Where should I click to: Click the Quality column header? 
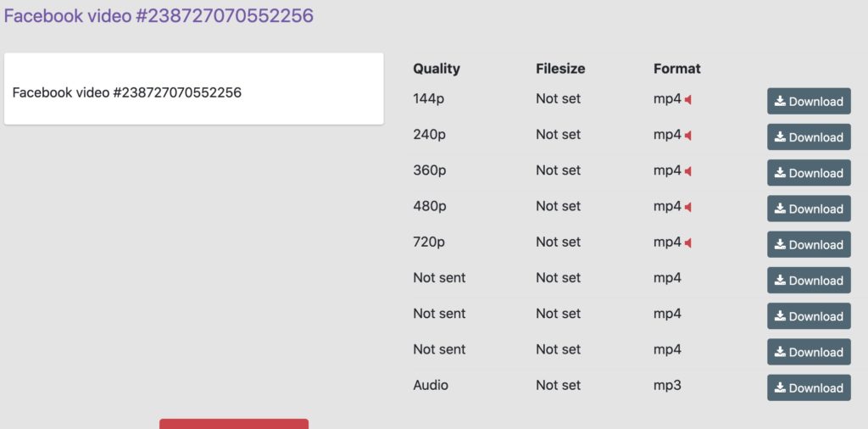coord(437,69)
